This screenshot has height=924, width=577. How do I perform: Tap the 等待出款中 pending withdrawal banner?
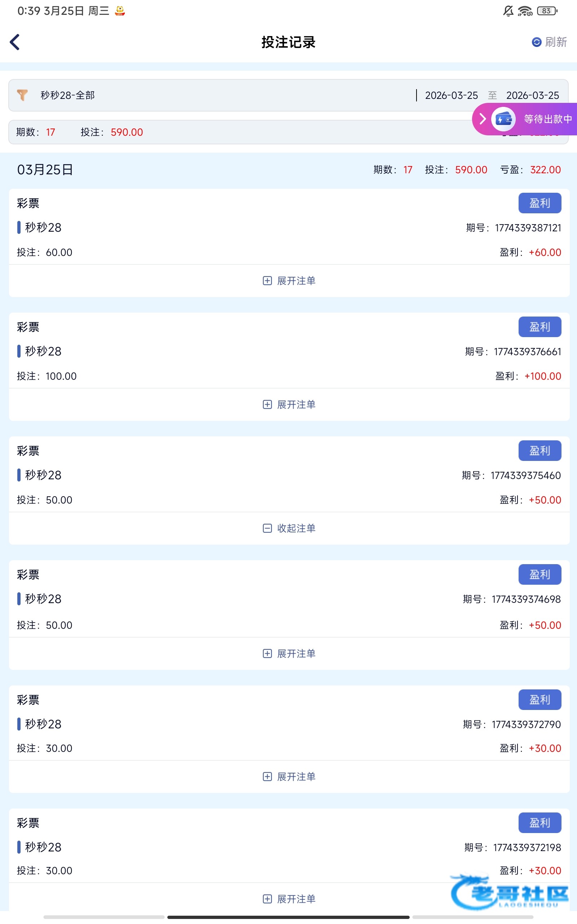[x=548, y=119]
